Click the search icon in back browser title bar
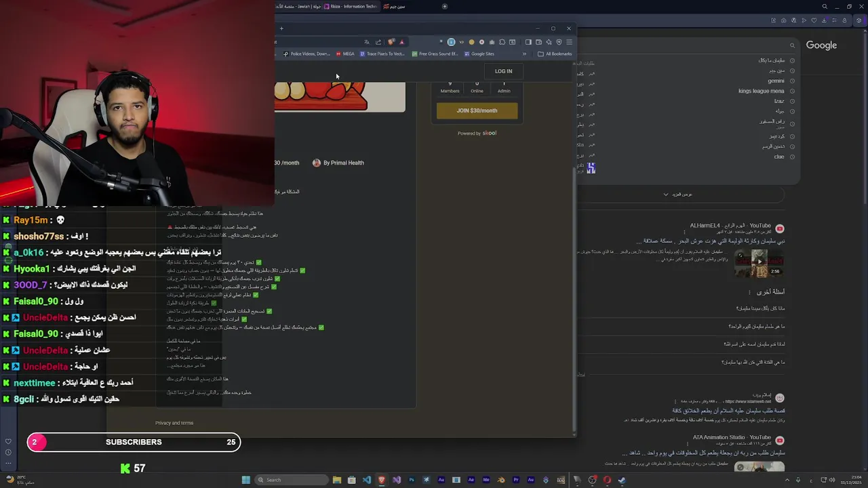 [x=825, y=6]
